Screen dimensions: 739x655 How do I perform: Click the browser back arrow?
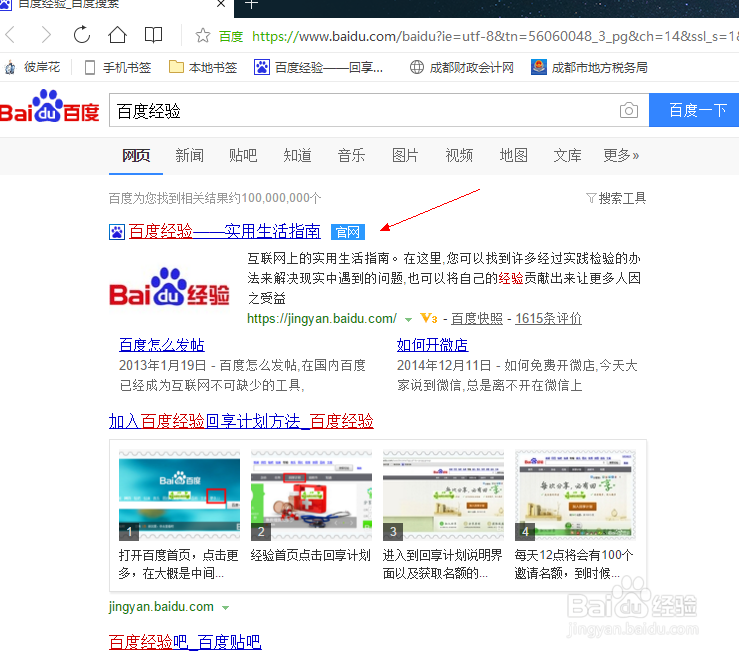point(11,35)
